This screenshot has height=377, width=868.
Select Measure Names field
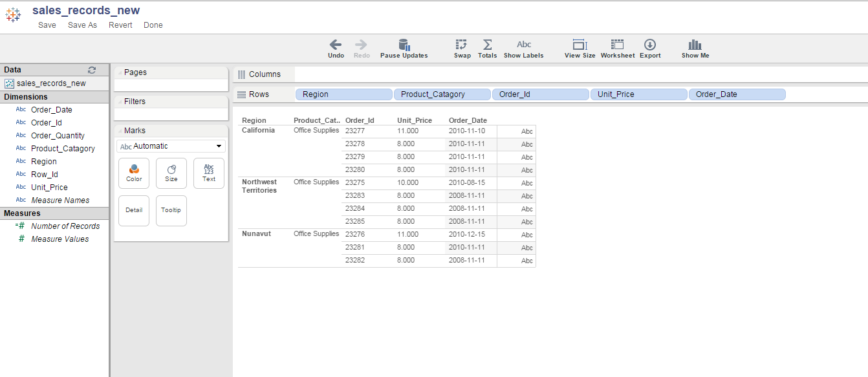coord(60,200)
